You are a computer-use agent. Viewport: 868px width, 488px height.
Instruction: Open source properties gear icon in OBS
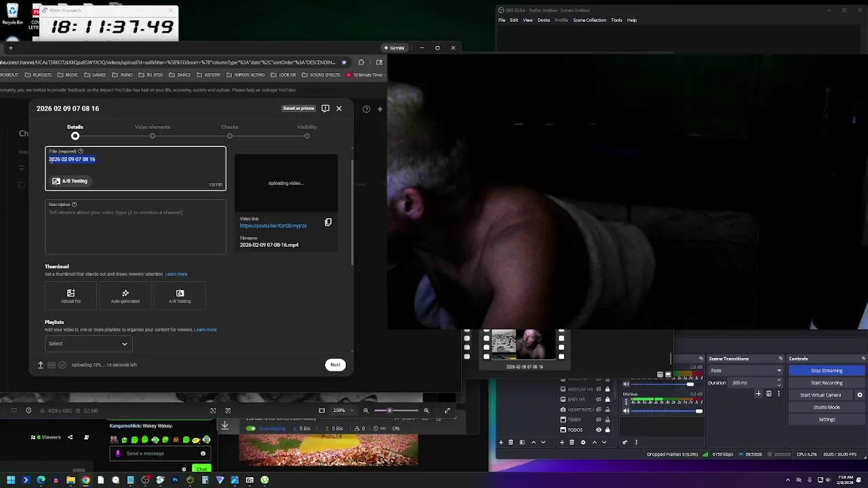[x=583, y=442]
